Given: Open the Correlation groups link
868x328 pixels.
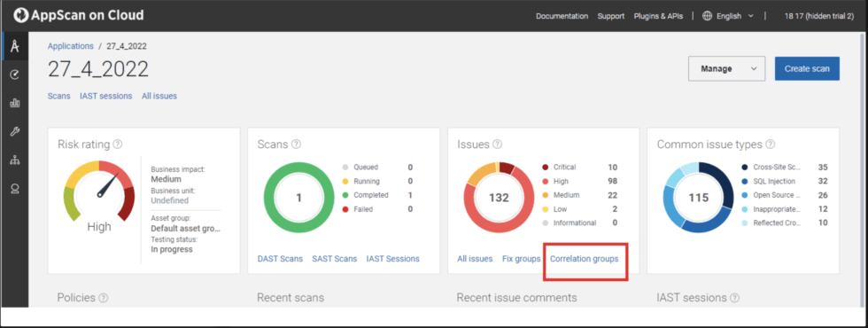Looking at the screenshot, I should 584,259.
